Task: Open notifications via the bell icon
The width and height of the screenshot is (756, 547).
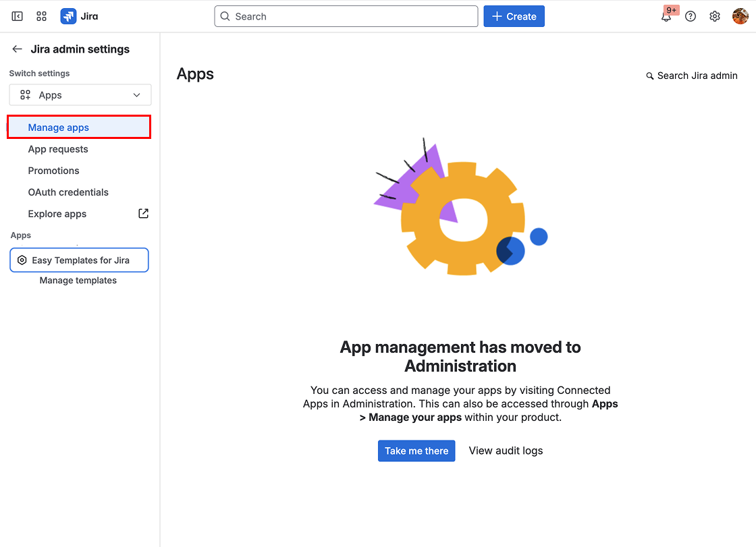Action: point(666,16)
